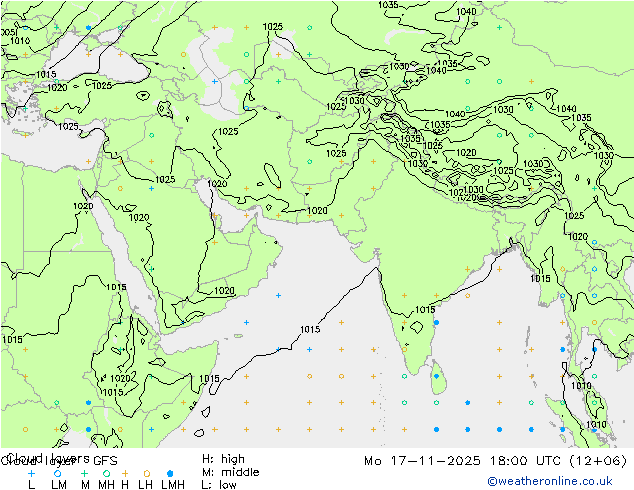Click the 'LH' legend label

(145, 484)
